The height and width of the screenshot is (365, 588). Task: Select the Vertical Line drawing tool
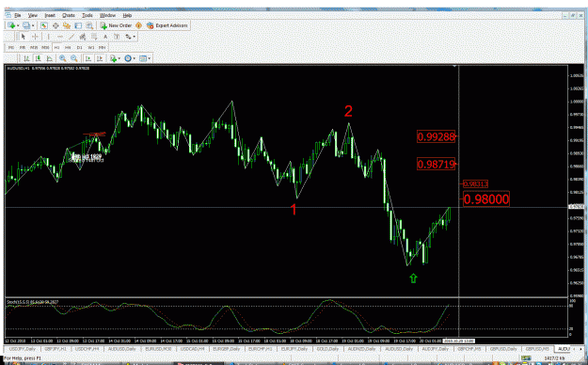[48, 37]
